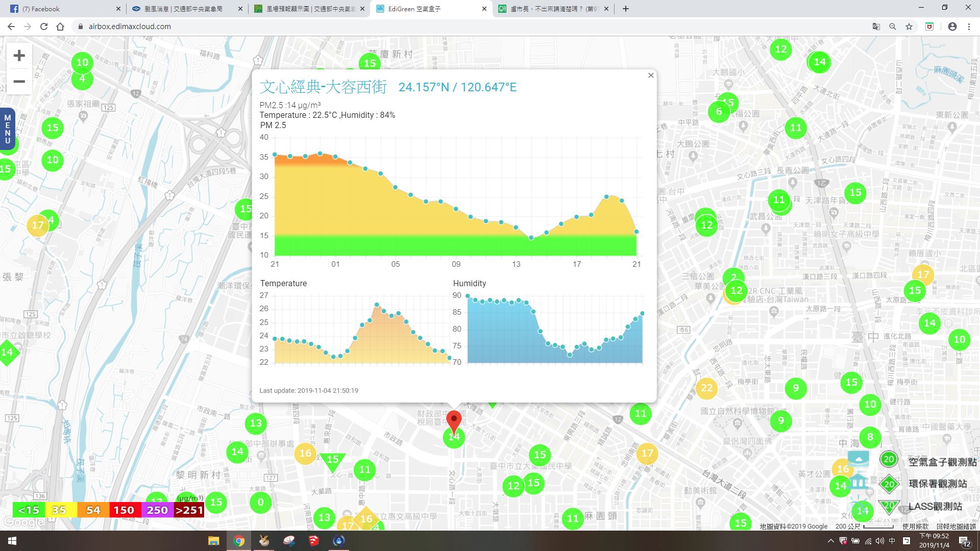Screen dimensions: 980x551
Task: Switch to the 盧市長 article tab
Action: [x=554, y=9]
